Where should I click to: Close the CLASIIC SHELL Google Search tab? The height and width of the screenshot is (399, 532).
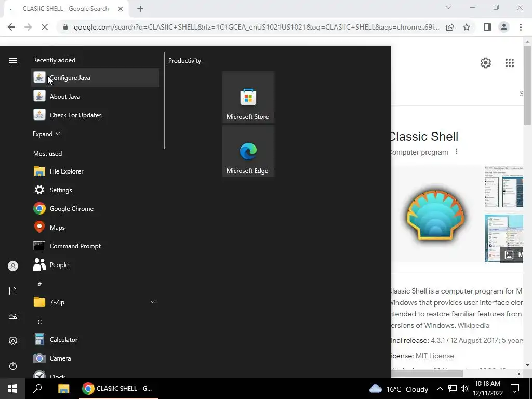pos(121,9)
